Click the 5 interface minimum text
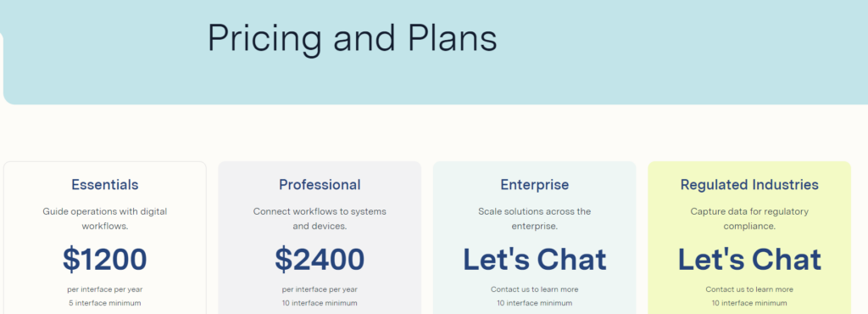868x314 pixels. tap(105, 303)
